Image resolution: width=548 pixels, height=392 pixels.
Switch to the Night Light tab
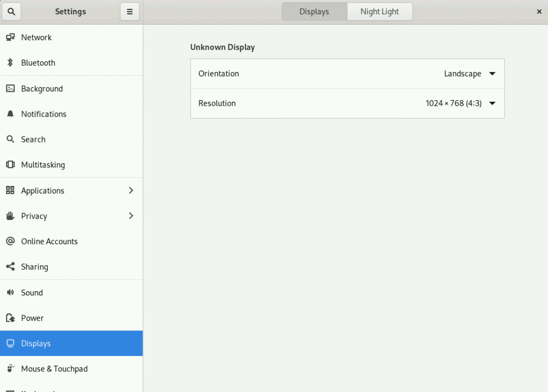tap(379, 12)
